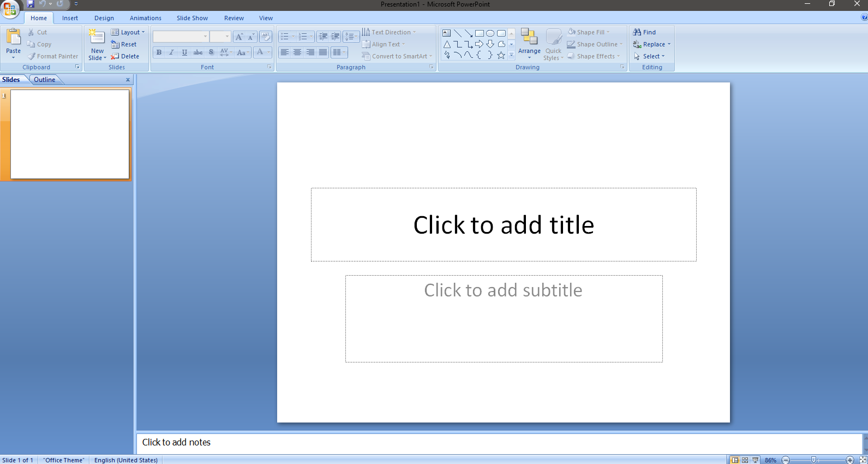This screenshot has height=464, width=868.
Task: Open the Select menu
Action: [x=649, y=56]
